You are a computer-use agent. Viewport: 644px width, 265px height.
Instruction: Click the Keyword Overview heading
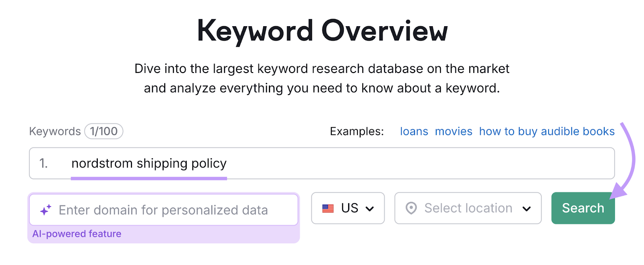(x=322, y=29)
